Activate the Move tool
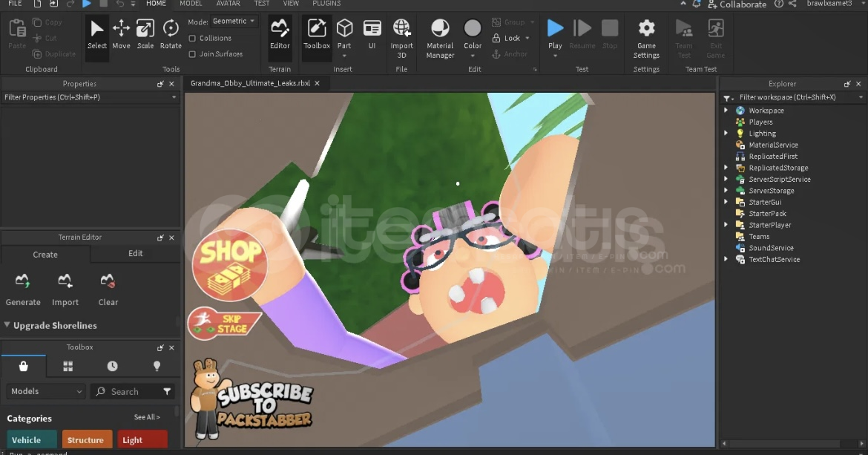 [x=121, y=35]
